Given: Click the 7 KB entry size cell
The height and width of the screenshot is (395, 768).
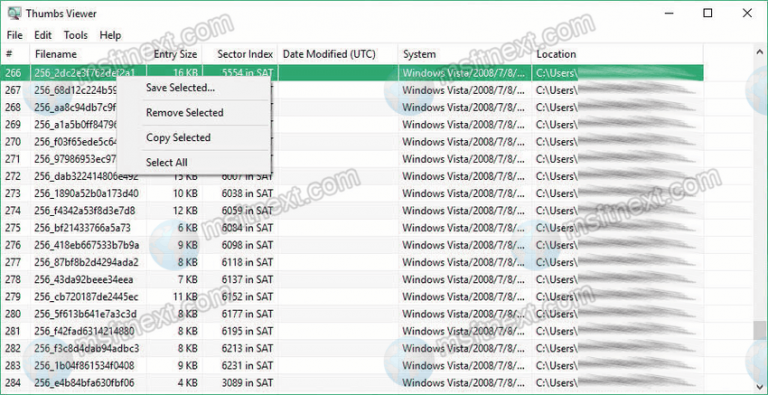Looking at the screenshot, I should 188,280.
